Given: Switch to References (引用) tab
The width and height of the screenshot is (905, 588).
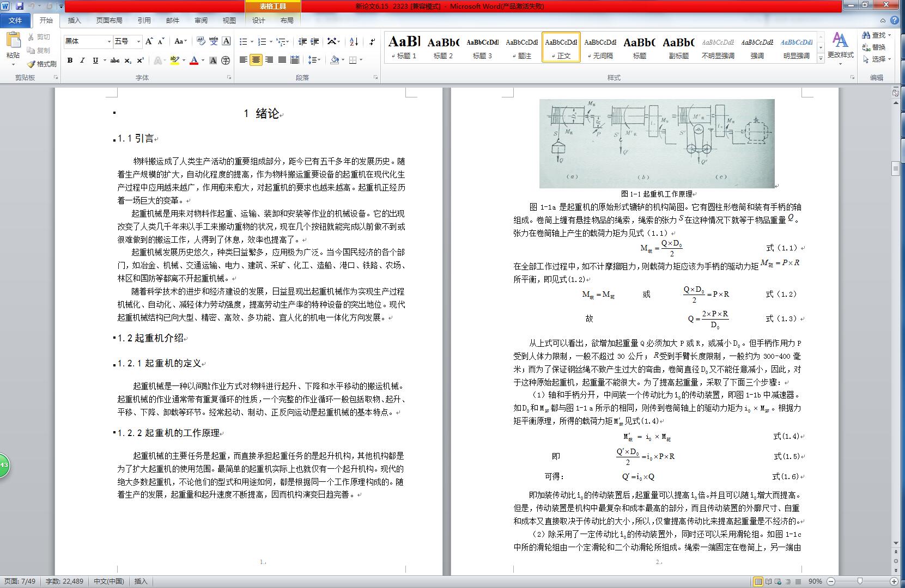Looking at the screenshot, I should 144,20.
